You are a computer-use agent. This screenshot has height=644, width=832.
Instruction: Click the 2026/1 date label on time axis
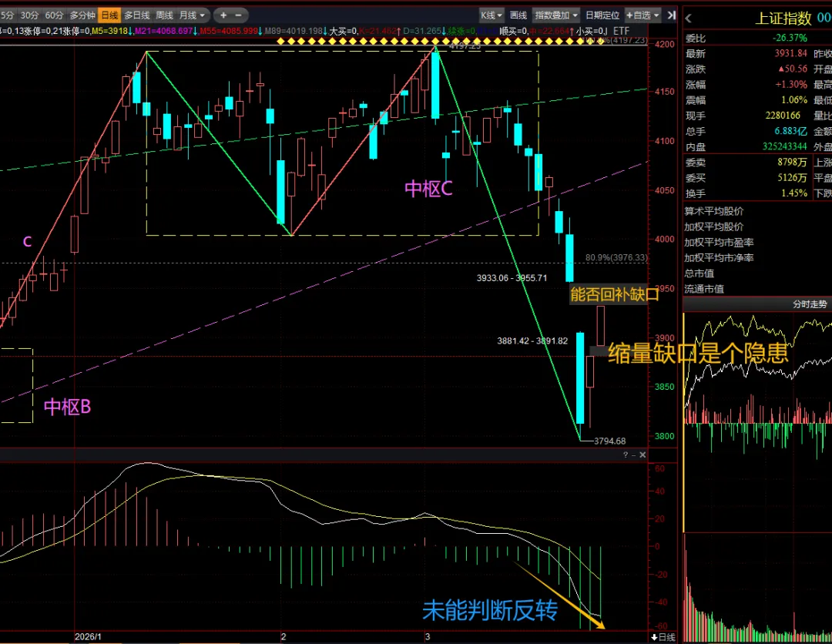point(88,636)
